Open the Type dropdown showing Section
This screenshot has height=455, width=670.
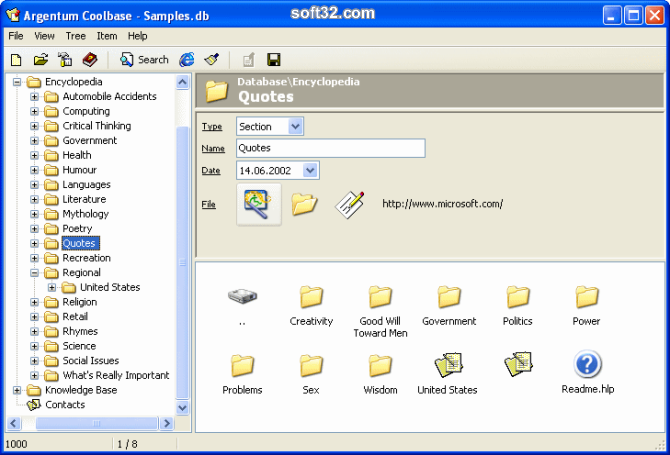click(295, 126)
